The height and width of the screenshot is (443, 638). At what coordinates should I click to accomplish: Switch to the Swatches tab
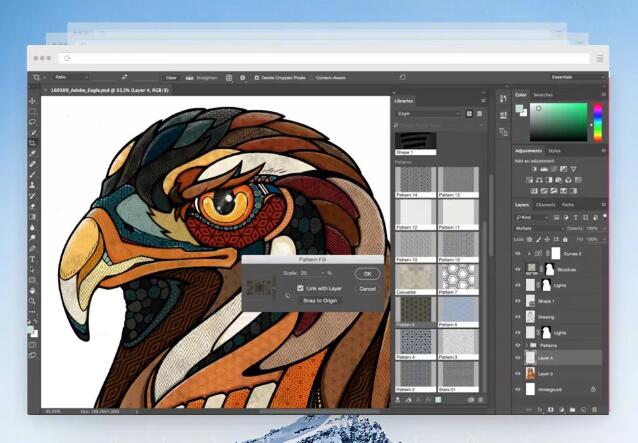[x=543, y=95]
